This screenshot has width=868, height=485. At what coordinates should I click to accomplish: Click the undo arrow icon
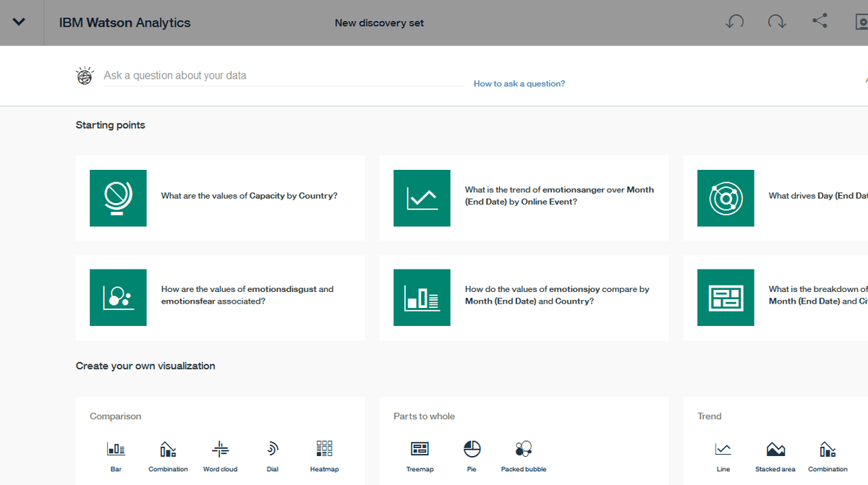[734, 22]
